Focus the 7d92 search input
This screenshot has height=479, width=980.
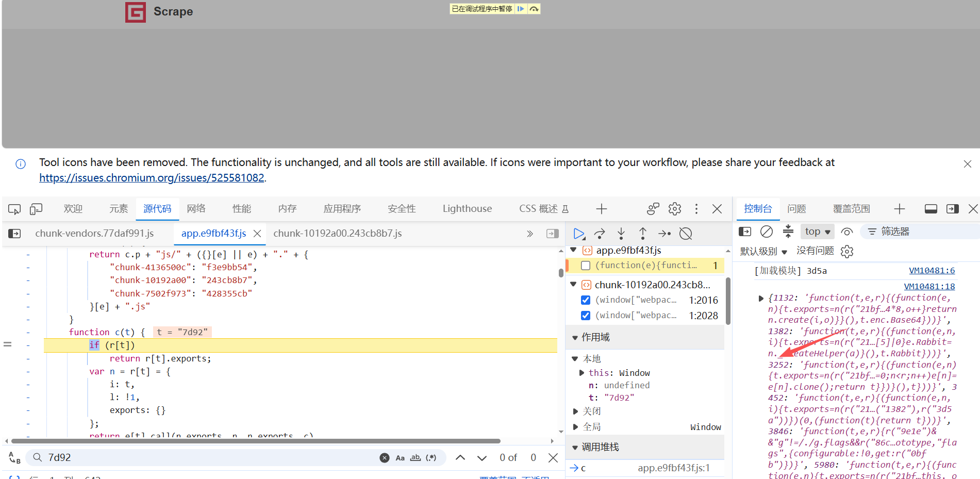pyautogui.click(x=211, y=458)
